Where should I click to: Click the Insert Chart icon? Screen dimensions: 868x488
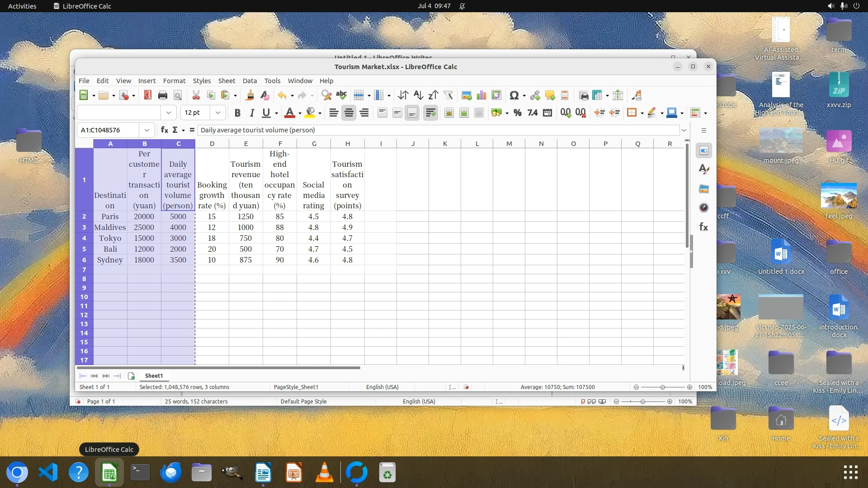point(481,95)
